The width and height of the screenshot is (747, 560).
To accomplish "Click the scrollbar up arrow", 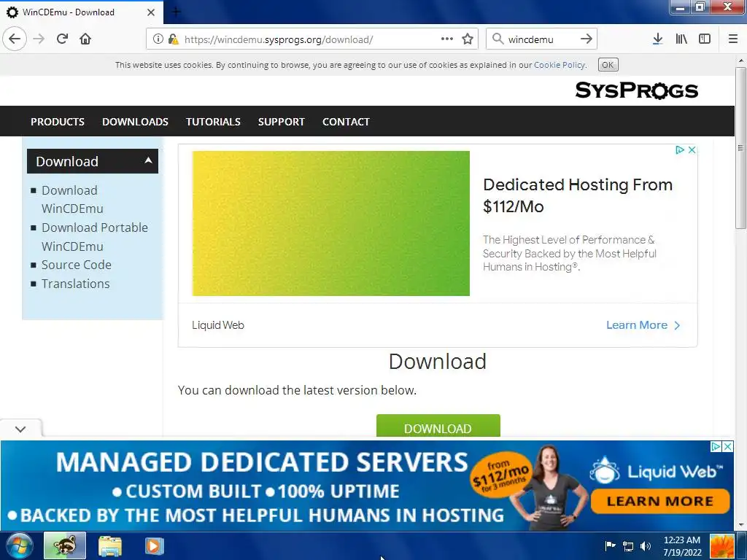I will coord(741,61).
